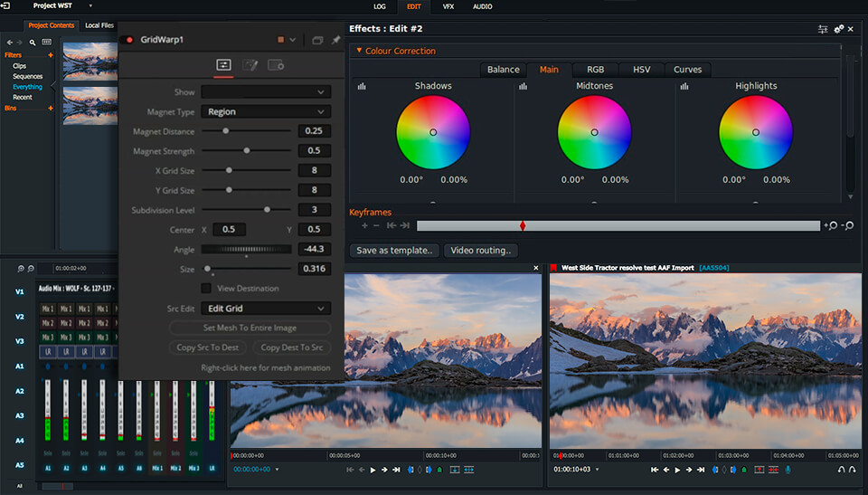This screenshot has width=868, height=495.
Task: Toggle the A5 track selector
Action: tap(19, 465)
